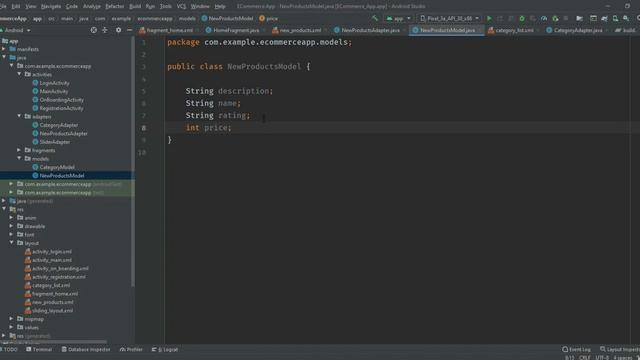
Task: Select OnBoardingActivity in project tree
Action: [x=61, y=100]
